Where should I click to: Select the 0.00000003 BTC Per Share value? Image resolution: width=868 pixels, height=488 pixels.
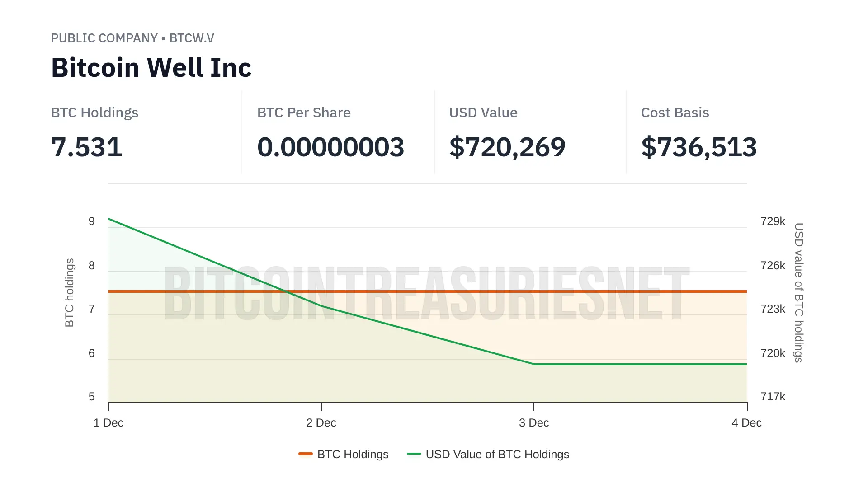pos(330,147)
